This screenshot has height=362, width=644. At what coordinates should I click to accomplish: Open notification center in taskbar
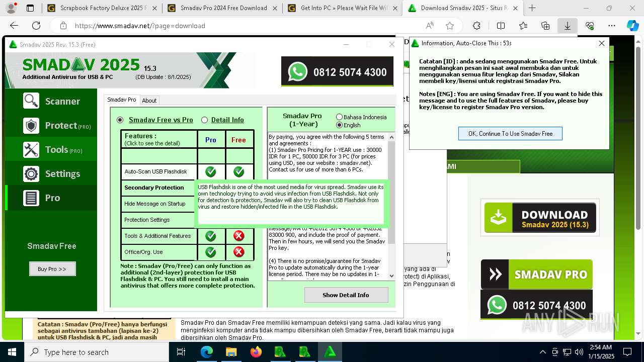click(627, 352)
